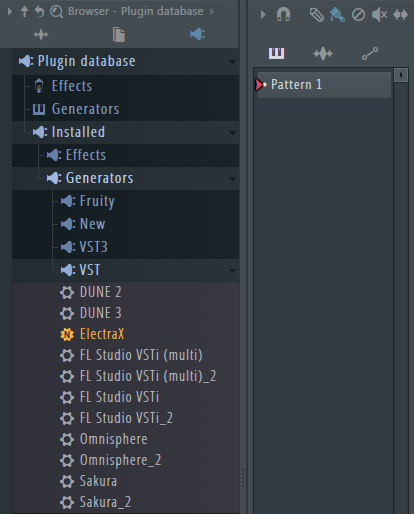Open the VST3 folder

click(125, 247)
